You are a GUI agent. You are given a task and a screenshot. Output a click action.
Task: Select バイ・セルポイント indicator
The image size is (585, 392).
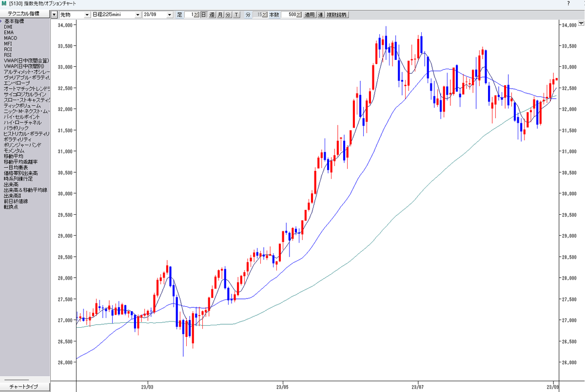[23, 117]
